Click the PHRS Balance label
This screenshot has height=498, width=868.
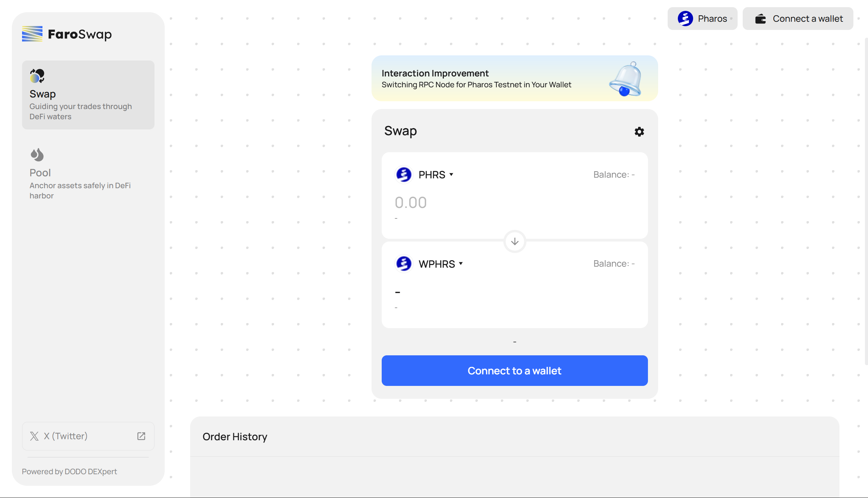pos(614,175)
